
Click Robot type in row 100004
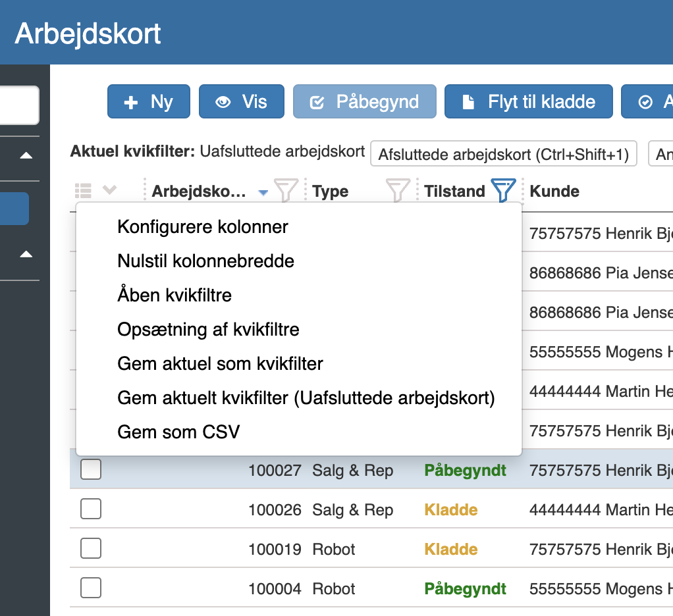coord(333,589)
